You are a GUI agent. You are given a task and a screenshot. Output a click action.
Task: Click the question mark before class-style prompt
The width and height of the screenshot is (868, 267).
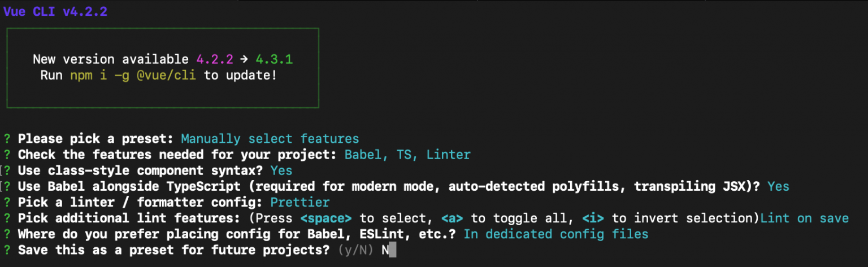pyautogui.click(x=7, y=170)
